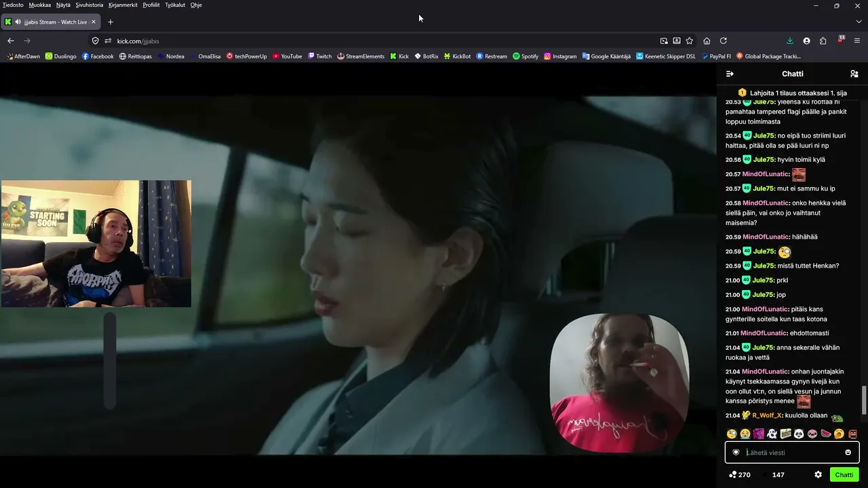Collapse the chat panel with arrow icon

click(x=730, y=74)
